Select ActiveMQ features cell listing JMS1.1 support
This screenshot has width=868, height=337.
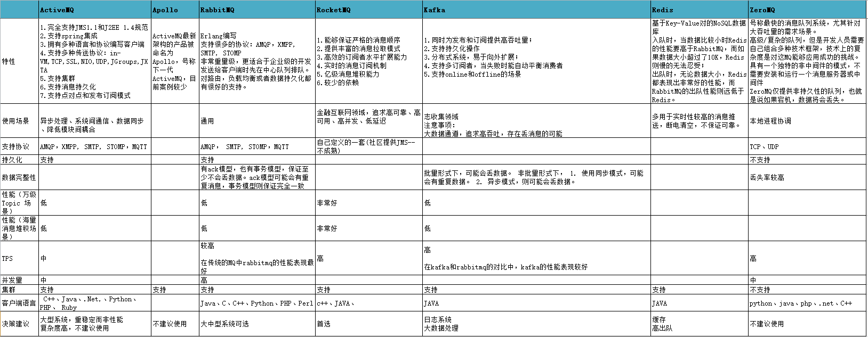coord(95,61)
